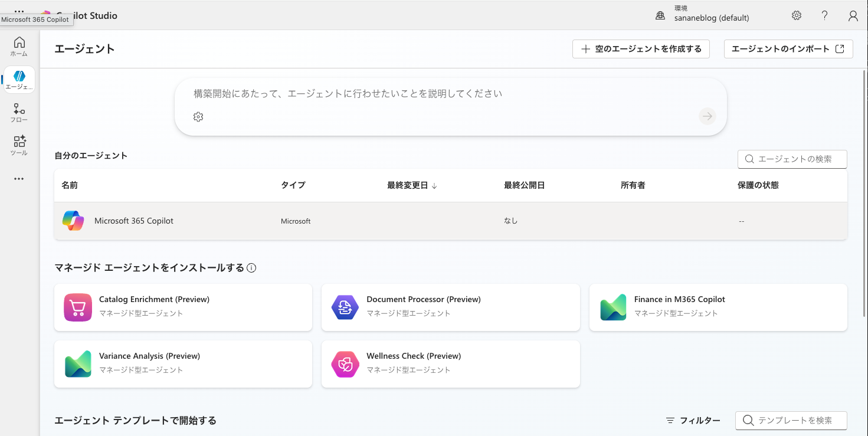Sort by 最終変更日 column arrow
Screen dimensions: 868x436
[434, 185]
